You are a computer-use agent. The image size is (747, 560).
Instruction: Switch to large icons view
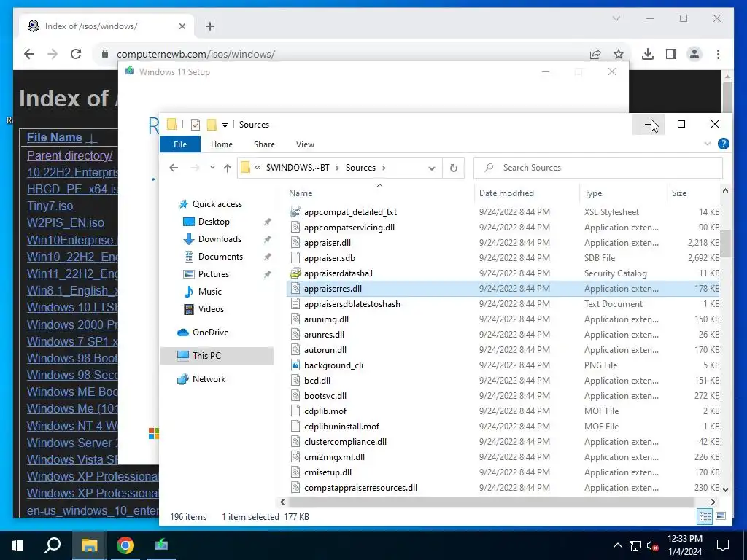coord(721,517)
